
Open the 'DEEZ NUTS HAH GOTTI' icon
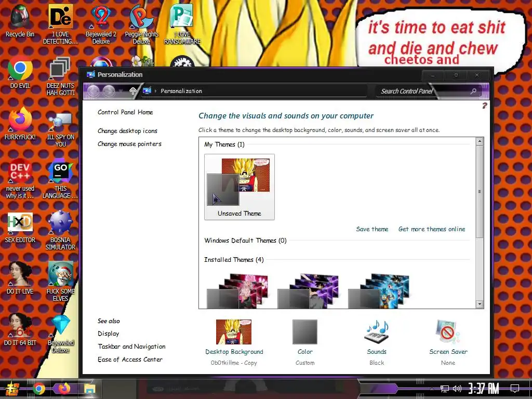point(60,76)
